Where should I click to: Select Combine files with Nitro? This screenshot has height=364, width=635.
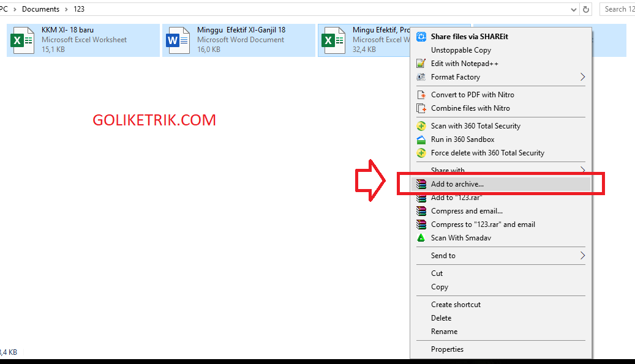tap(500, 108)
